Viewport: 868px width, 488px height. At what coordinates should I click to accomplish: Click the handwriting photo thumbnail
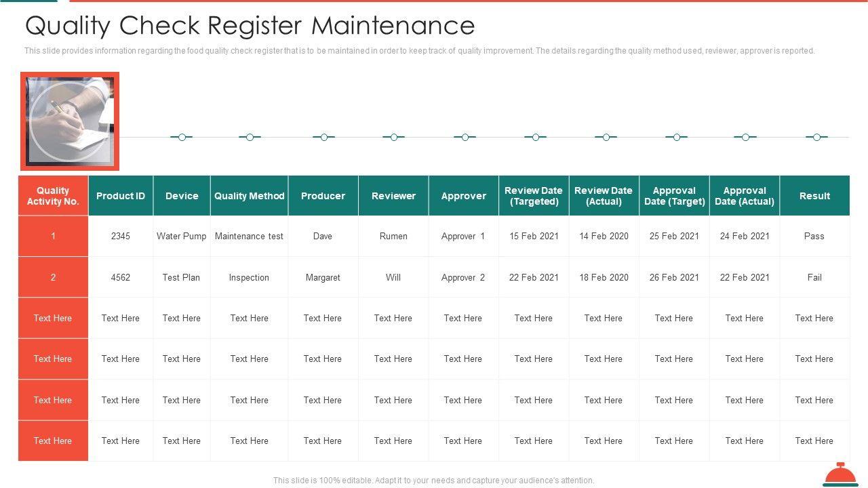click(x=70, y=121)
